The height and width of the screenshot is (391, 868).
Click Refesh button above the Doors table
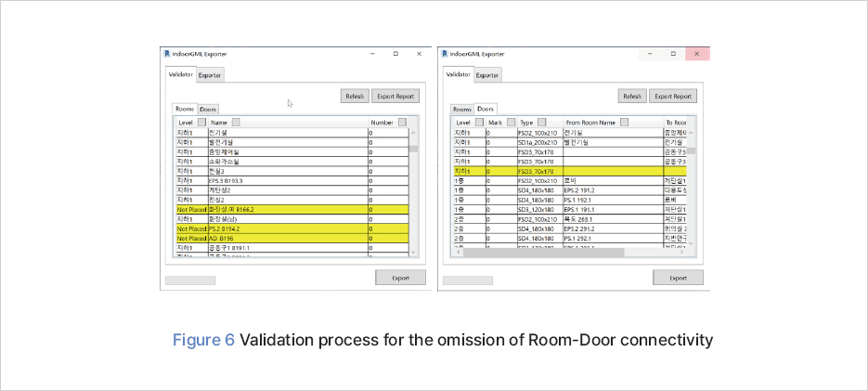[632, 96]
